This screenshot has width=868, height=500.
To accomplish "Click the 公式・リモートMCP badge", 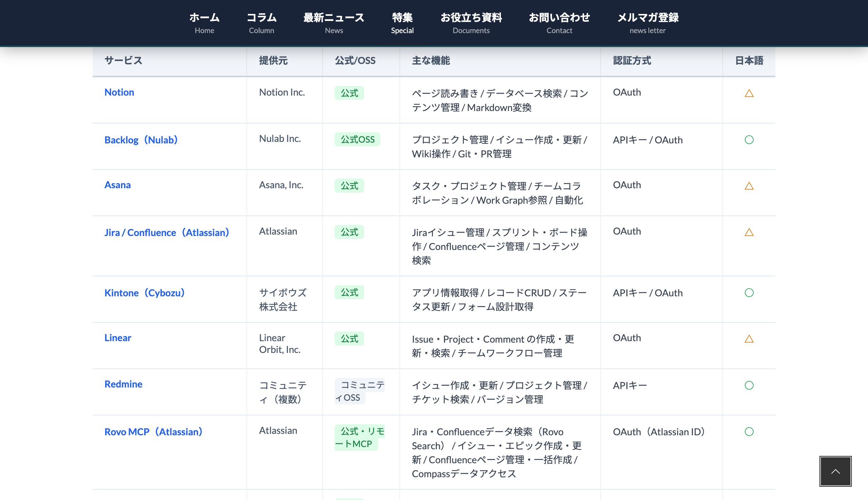I will (360, 438).
